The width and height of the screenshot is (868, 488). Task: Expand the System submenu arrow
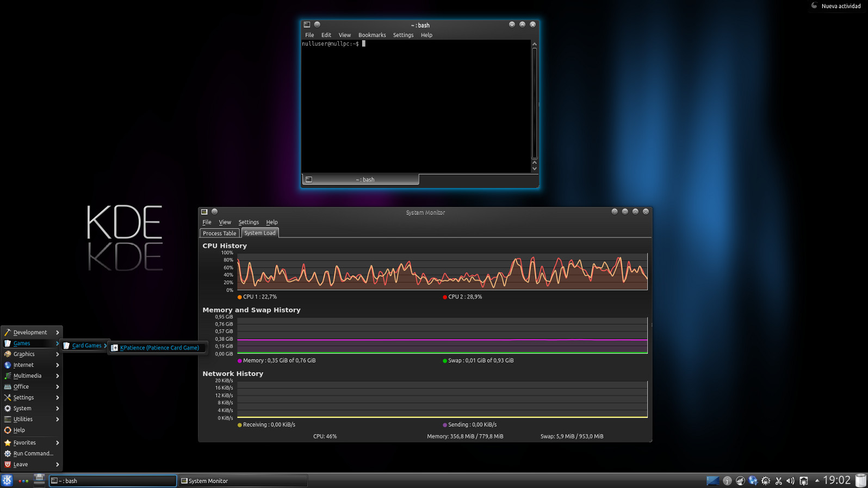(x=57, y=408)
